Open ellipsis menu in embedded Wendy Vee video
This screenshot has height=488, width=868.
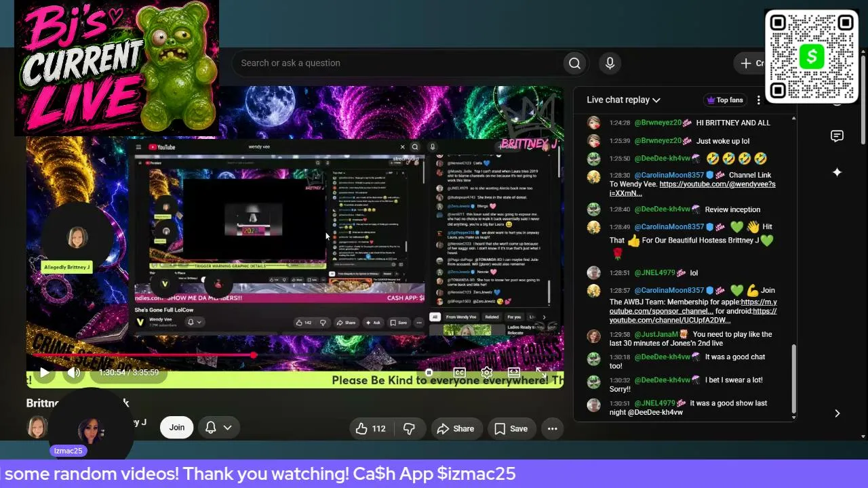point(418,323)
